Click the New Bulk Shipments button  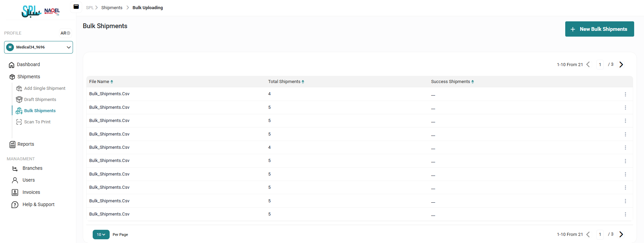(x=599, y=29)
